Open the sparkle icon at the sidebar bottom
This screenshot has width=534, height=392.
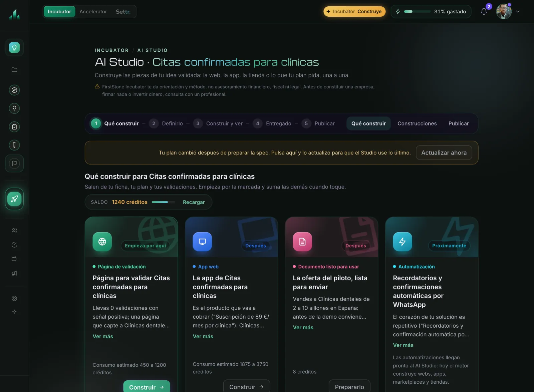[x=14, y=312]
